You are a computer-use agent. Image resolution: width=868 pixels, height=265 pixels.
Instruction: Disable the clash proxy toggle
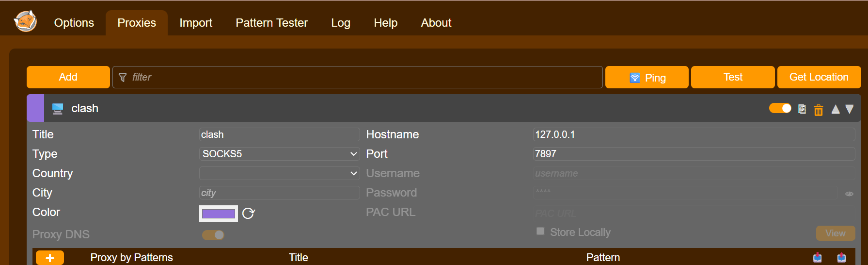[x=780, y=108]
